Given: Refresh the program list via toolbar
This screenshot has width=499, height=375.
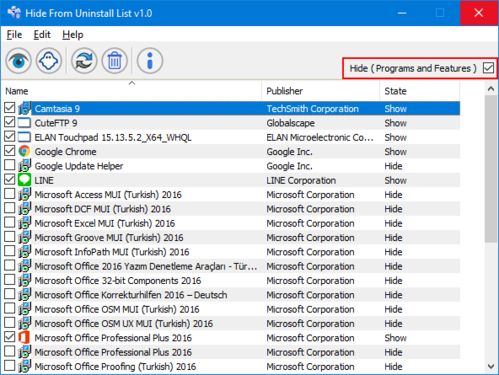Looking at the screenshot, I should click(84, 61).
